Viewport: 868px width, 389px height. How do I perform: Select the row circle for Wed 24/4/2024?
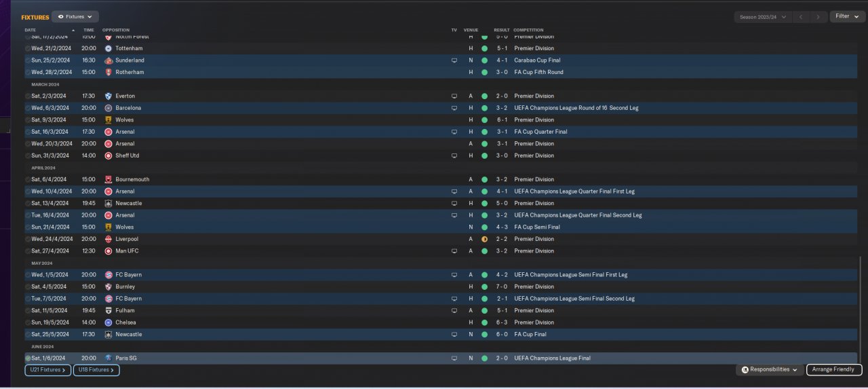(28, 239)
